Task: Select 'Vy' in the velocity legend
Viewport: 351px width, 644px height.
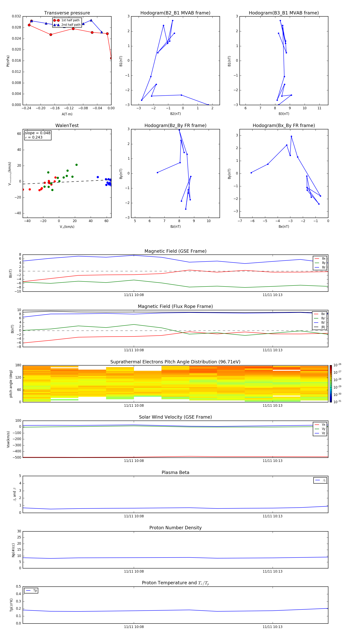Action: click(320, 429)
